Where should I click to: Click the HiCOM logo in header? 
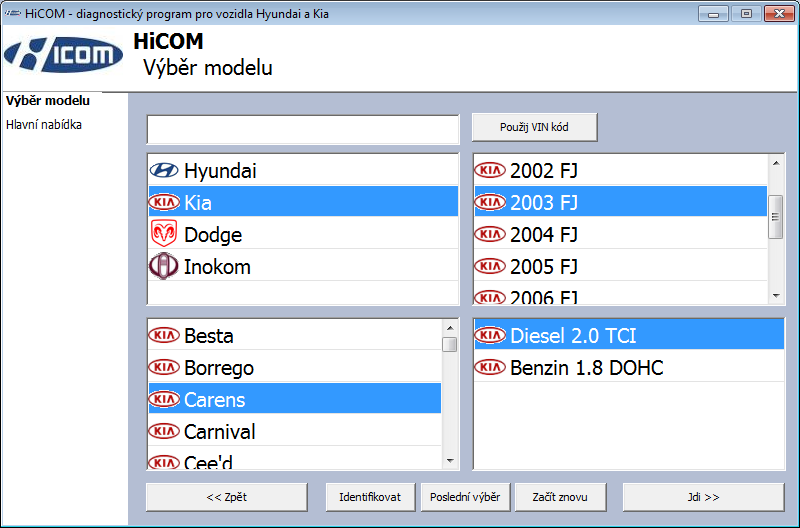click(63, 55)
